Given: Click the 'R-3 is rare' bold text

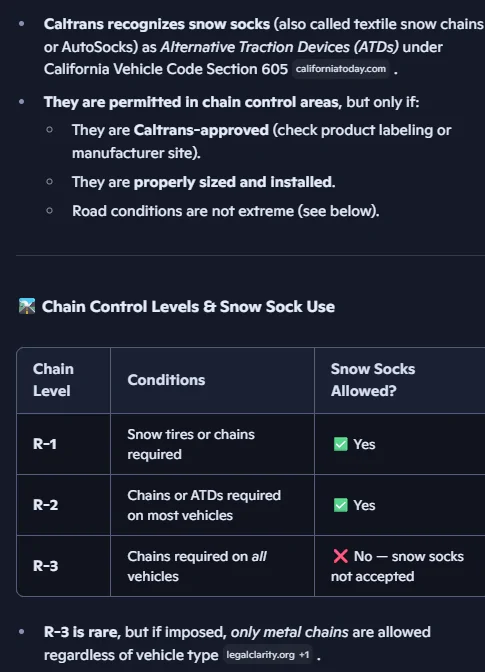Looking at the screenshot, I should [x=81, y=632].
